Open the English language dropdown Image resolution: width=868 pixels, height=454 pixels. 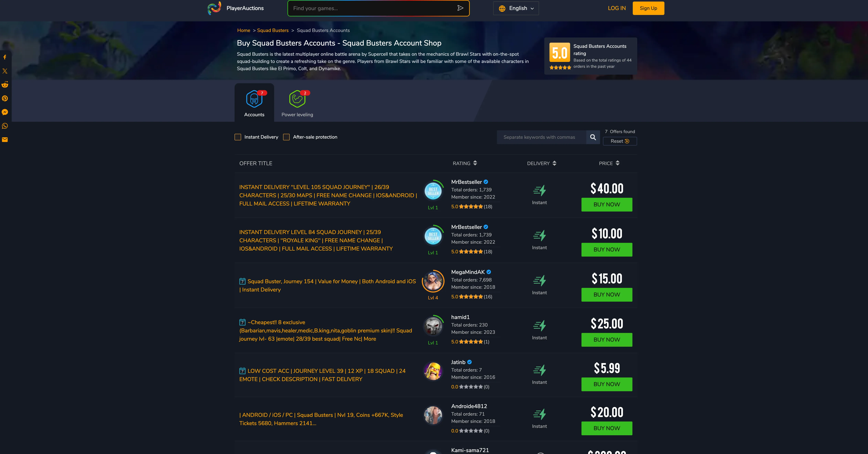(x=516, y=8)
